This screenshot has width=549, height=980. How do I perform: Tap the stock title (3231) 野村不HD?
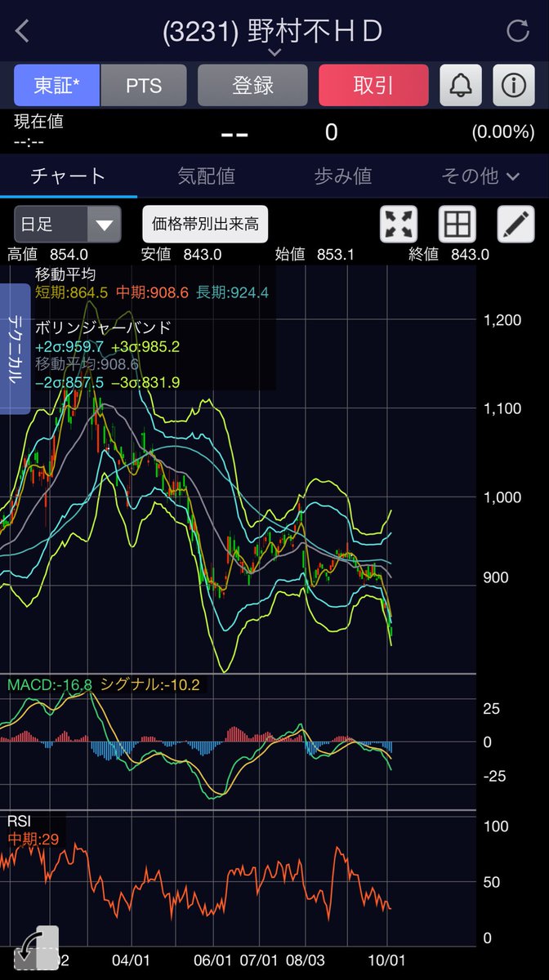273,31
